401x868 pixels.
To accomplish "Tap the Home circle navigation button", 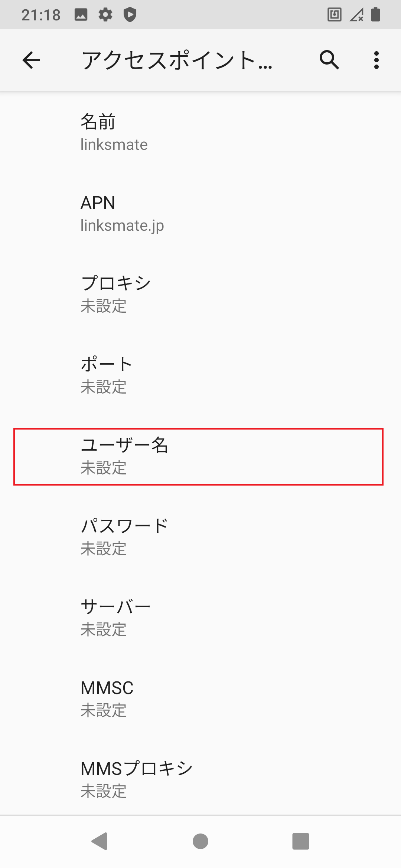I will pos(200,841).
